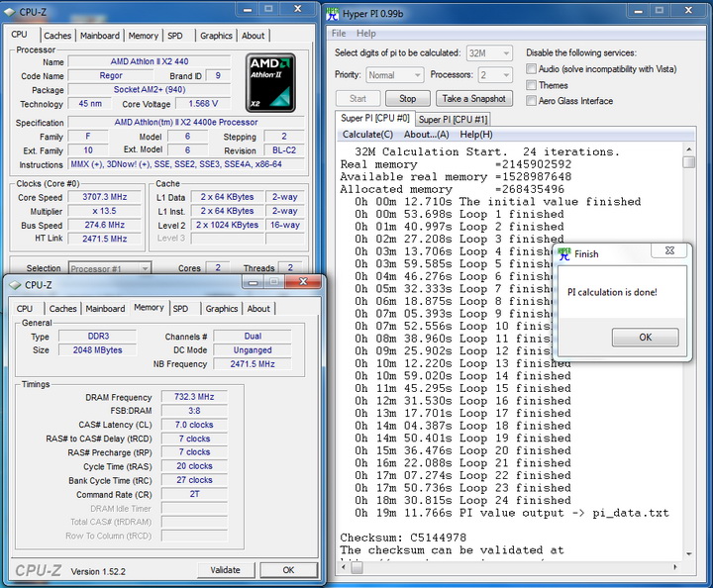
Task: Open Graphics tab in back CPU-Z window
Action: tap(216, 36)
